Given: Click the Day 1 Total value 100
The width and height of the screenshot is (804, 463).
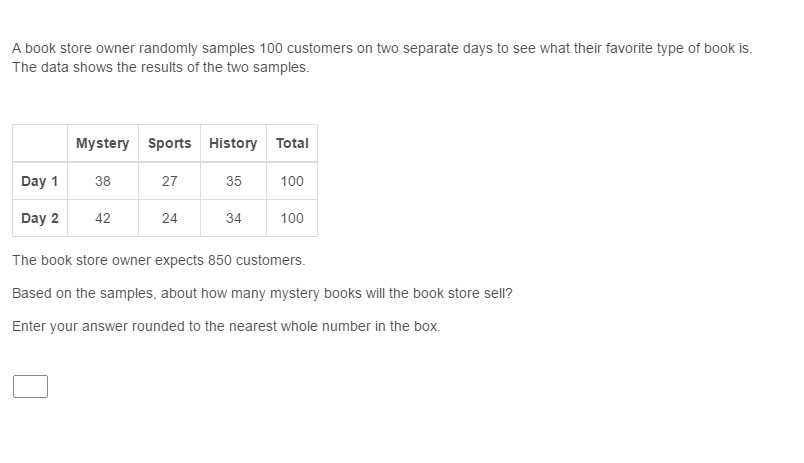Looking at the screenshot, I should coord(292,181).
